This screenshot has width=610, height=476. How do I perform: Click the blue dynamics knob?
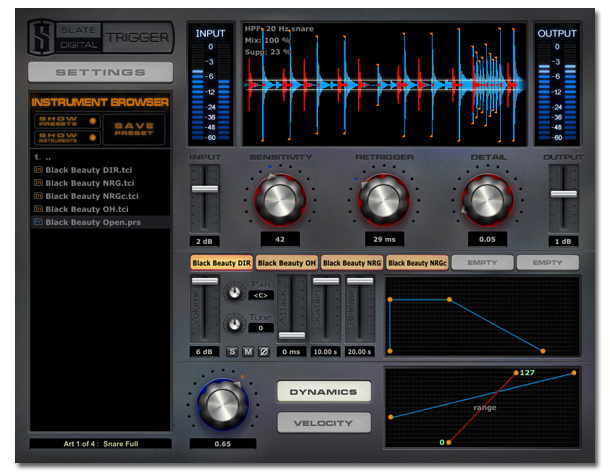223,405
